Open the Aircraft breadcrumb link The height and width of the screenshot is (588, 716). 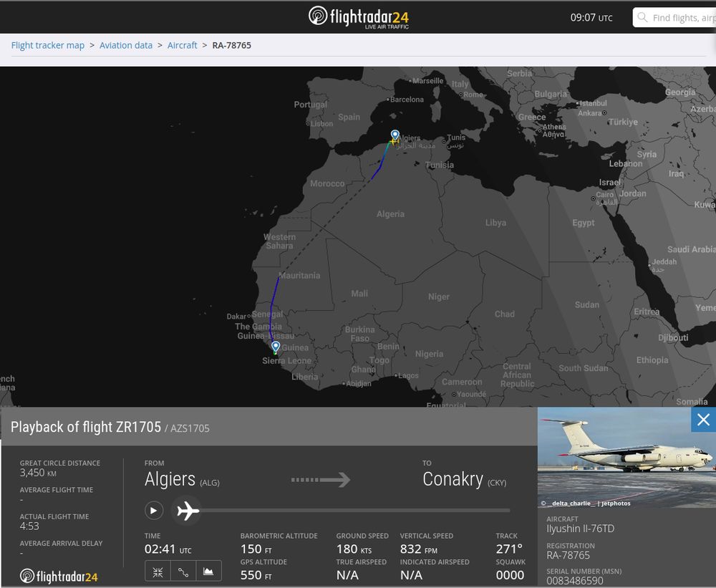(x=182, y=45)
